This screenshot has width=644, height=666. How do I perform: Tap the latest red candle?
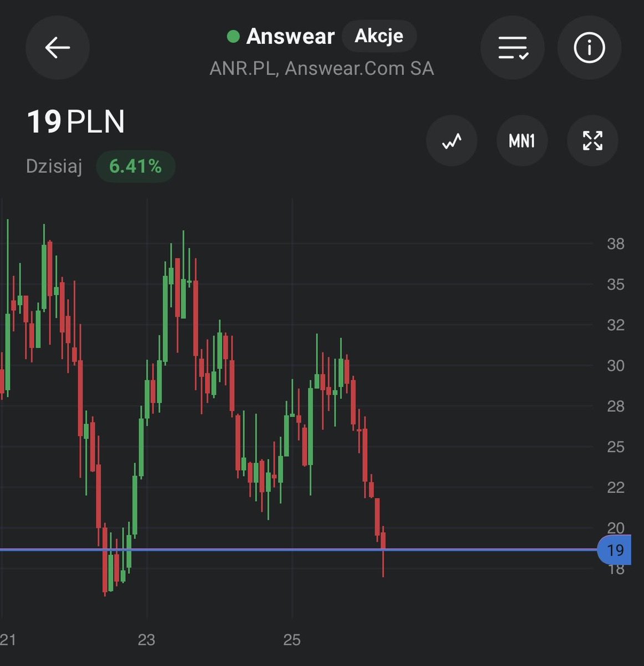click(x=383, y=551)
